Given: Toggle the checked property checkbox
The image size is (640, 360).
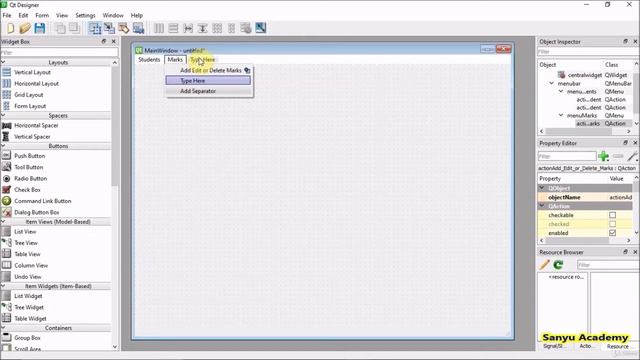Looking at the screenshot, I should point(612,224).
